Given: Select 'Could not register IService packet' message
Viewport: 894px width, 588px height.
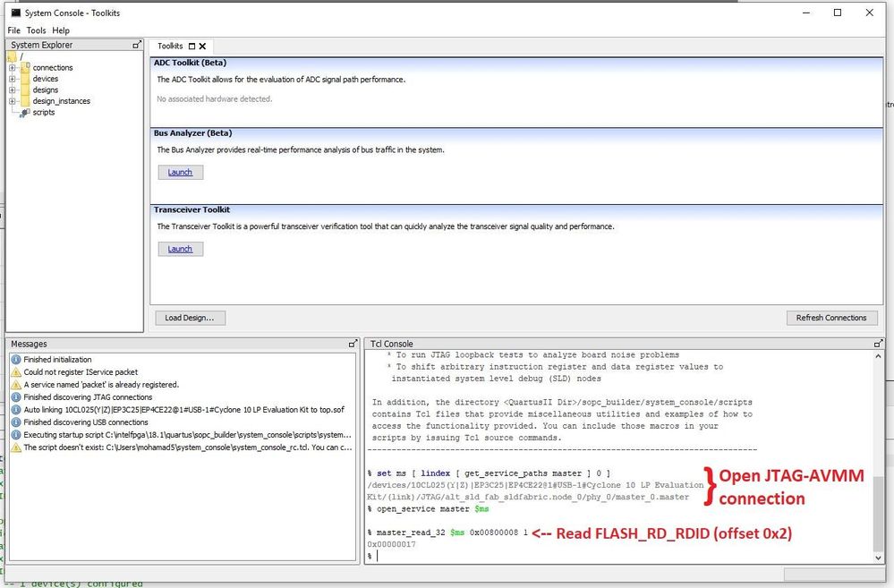Looking at the screenshot, I should pos(81,371).
